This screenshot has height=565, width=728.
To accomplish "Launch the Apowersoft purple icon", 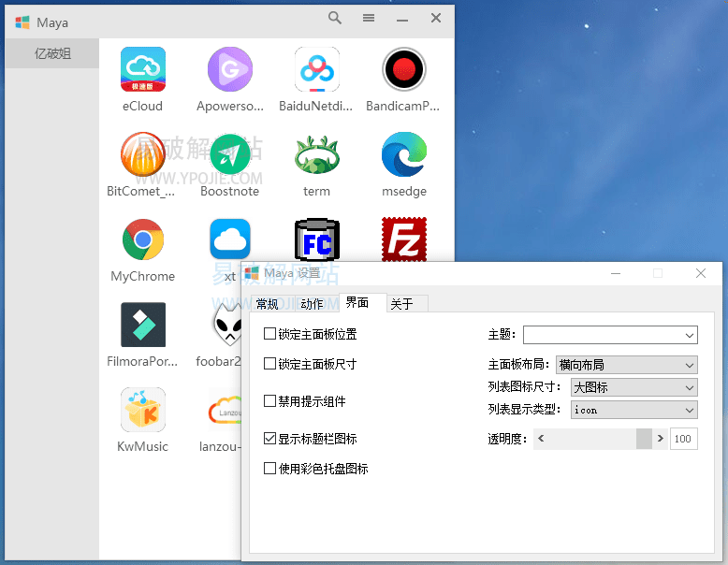I will point(230,69).
